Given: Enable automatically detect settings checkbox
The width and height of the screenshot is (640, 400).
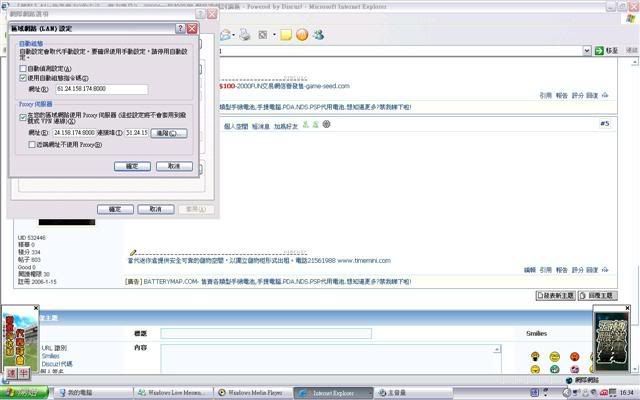Looking at the screenshot, I should [x=24, y=68].
